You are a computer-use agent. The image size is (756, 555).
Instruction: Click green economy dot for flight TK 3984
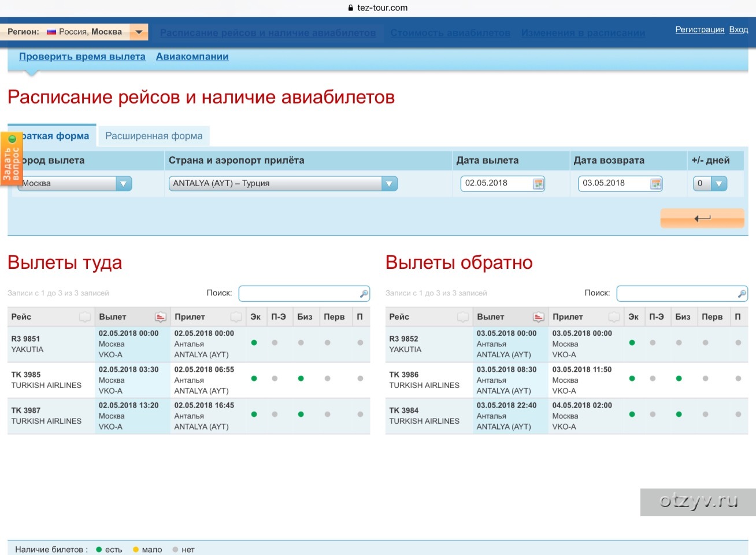632,415
